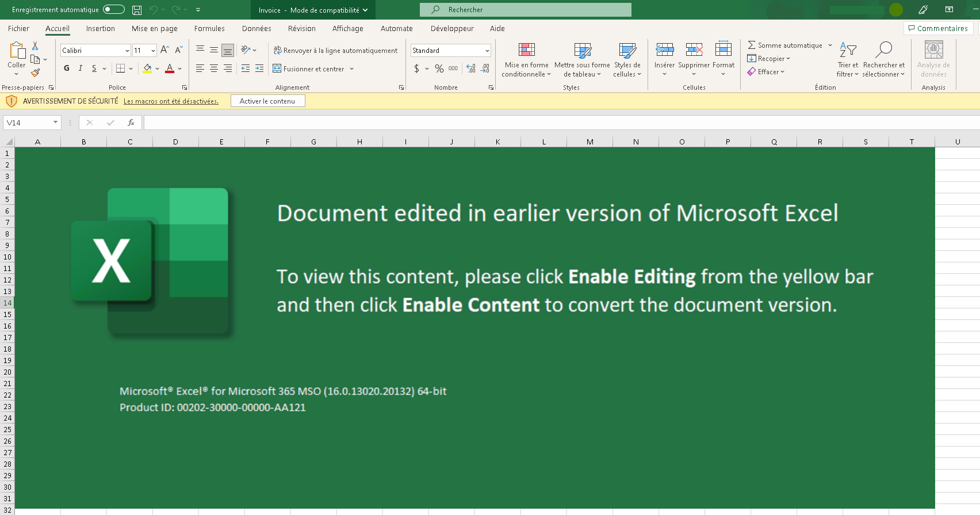The width and height of the screenshot is (980, 515).
Task: Click the Undo arrow icon
Action: pyautogui.click(x=154, y=10)
